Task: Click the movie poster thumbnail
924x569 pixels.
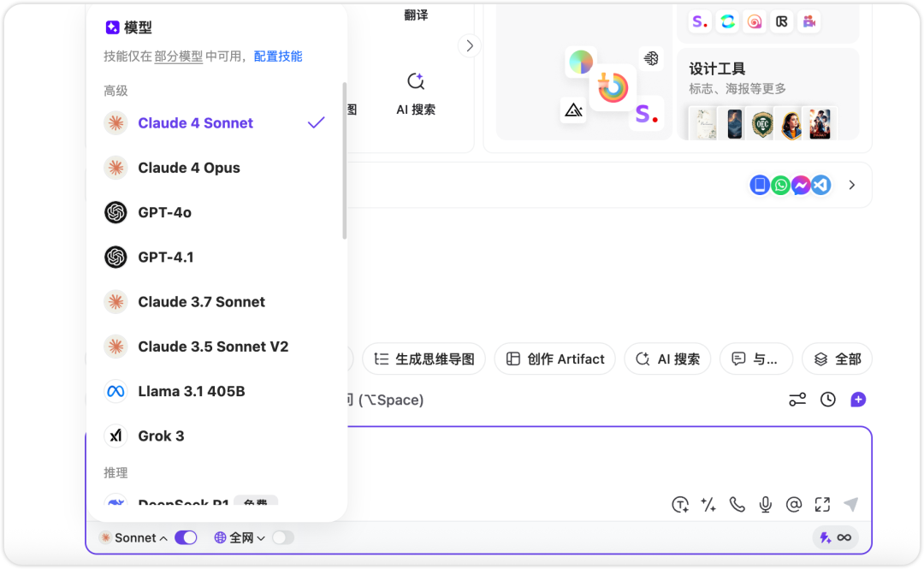Action: click(x=820, y=124)
